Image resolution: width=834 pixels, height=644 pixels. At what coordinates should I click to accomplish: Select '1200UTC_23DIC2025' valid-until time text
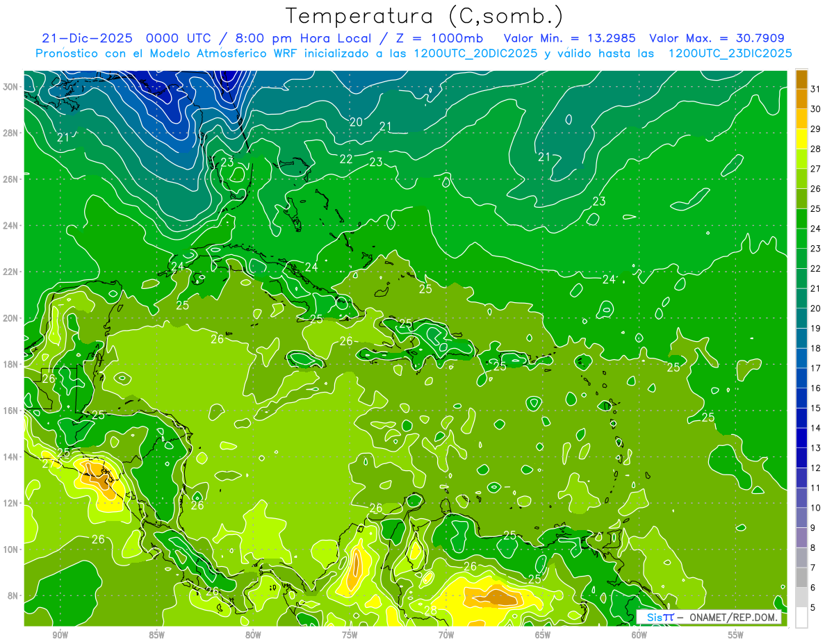730,53
